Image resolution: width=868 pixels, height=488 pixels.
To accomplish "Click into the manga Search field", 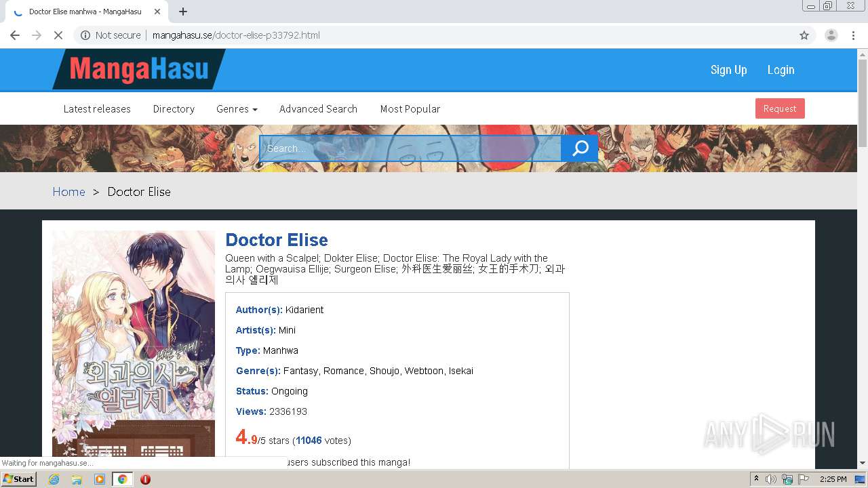I will click(410, 148).
